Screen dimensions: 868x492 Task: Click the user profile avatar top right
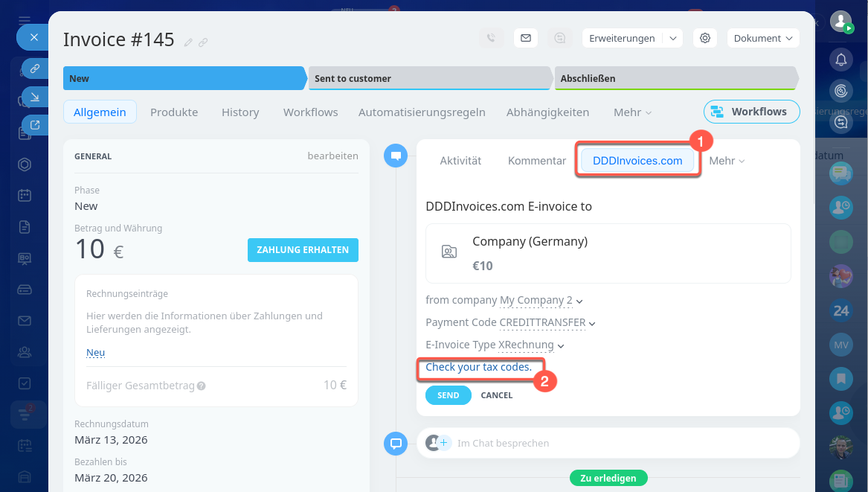pos(841,22)
